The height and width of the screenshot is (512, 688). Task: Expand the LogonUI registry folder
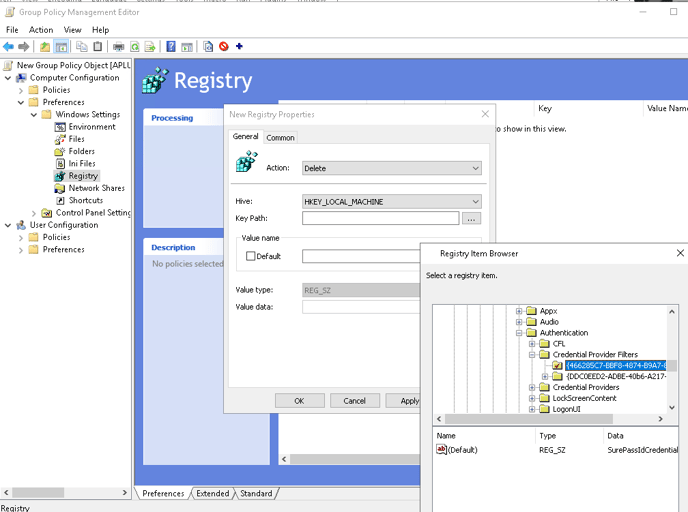pyautogui.click(x=533, y=409)
